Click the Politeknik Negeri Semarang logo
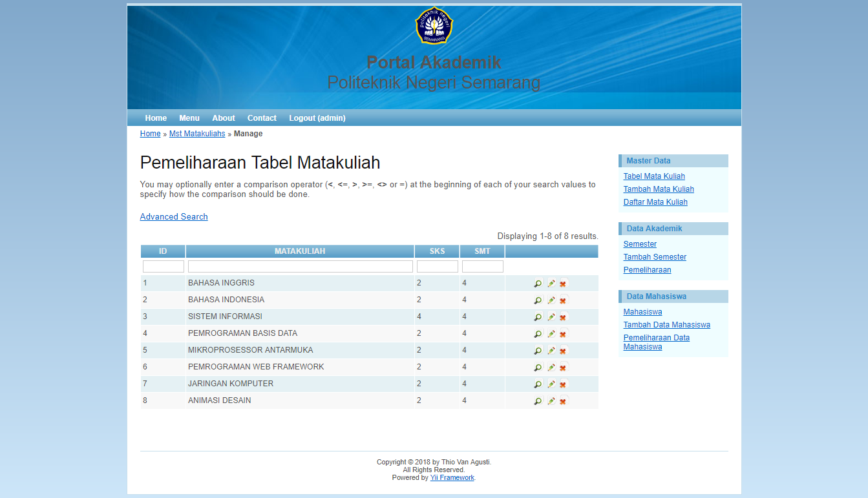This screenshot has height=498, width=868. point(434,26)
